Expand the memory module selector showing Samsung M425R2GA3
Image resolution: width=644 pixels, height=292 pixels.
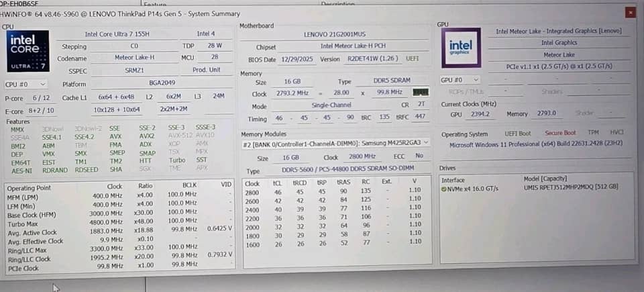tap(335, 143)
